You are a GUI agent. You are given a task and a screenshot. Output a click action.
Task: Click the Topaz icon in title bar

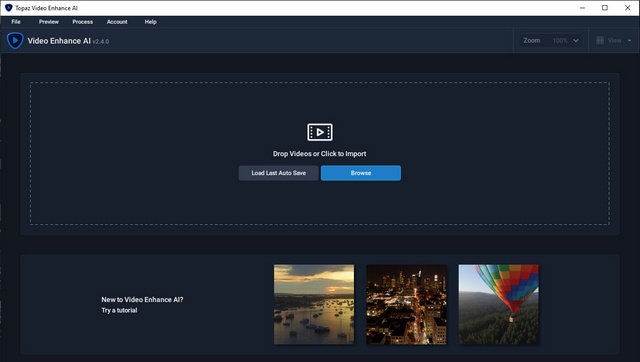pos(9,8)
